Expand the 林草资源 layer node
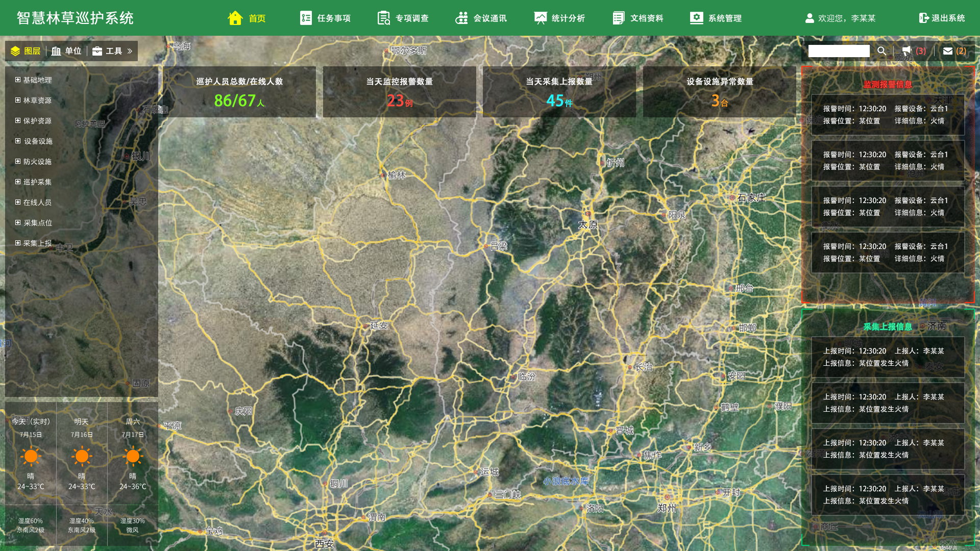The image size is (980, 551). (x=18, y=101)
